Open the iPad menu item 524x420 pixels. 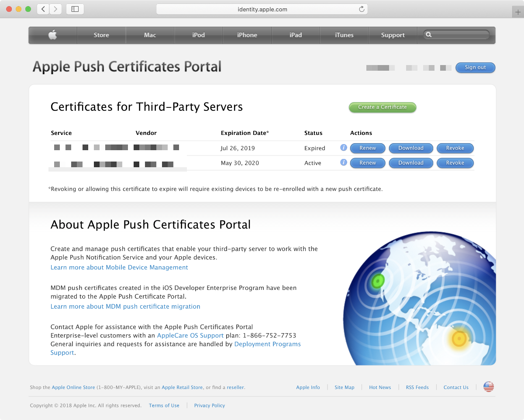tap(296, 35)
